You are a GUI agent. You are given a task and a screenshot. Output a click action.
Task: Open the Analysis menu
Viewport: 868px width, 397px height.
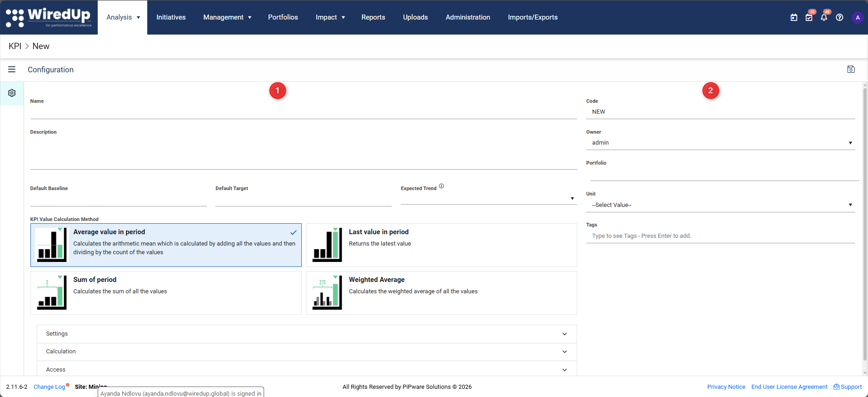tap(123, 17)
